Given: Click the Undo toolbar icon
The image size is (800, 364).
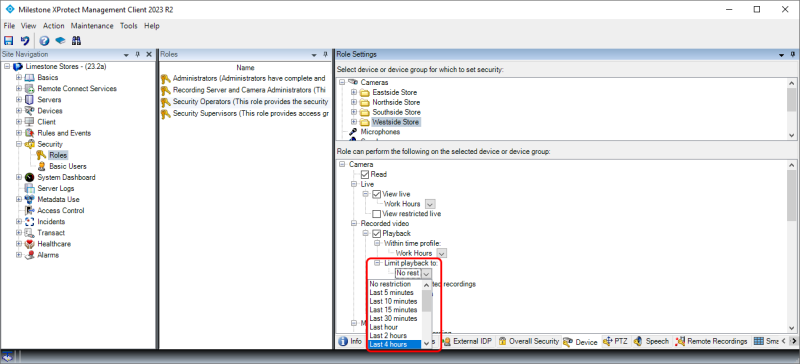Looking at the screenshot, I should 24,41.
